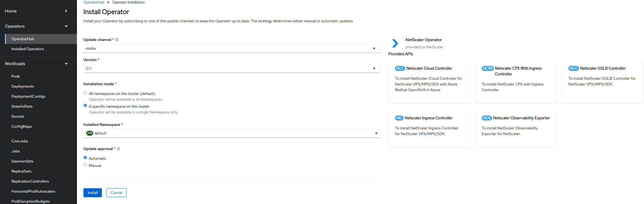
Task: Open ReplicaSets in the sidebar
Action: (x=41, y=171)
